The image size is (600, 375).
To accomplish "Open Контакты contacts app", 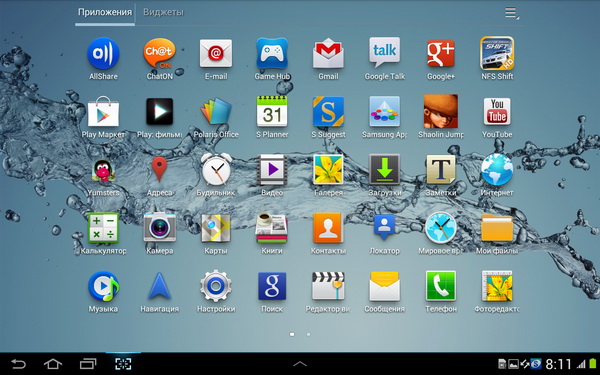I will (x=328, y=228).
